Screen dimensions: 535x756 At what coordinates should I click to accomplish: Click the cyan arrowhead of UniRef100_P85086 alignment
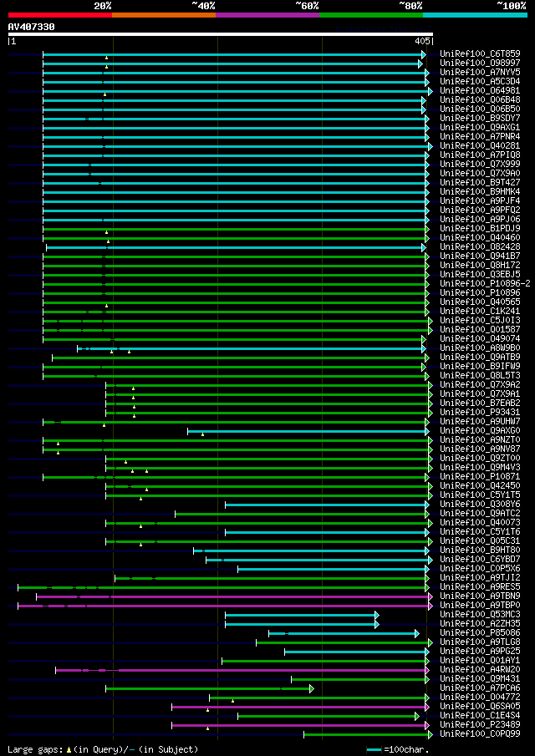[417, 633]
